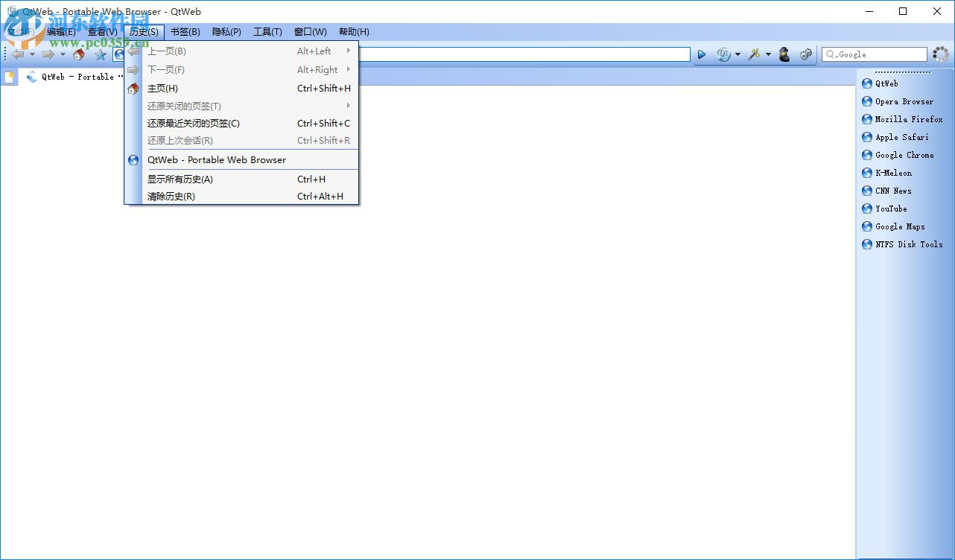Click the globe icon beside QtWeb bookmark
Viewport: 955px width, 560px height.
click(x=867, y=83)
